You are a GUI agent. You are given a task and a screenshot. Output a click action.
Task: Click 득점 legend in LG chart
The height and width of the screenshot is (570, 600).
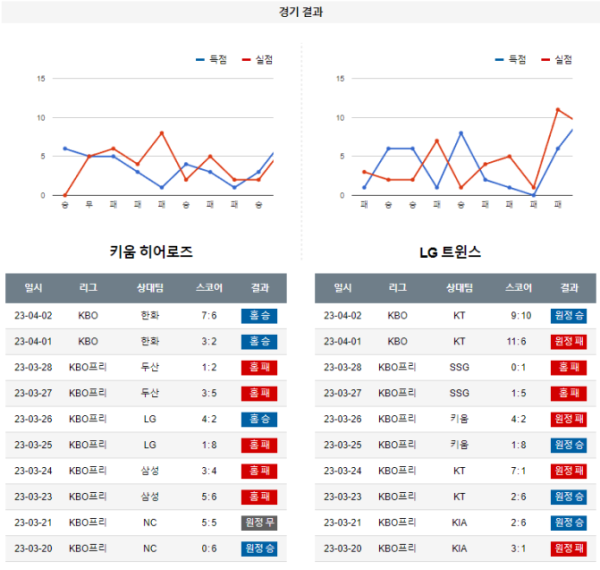(x=510, y=59)
